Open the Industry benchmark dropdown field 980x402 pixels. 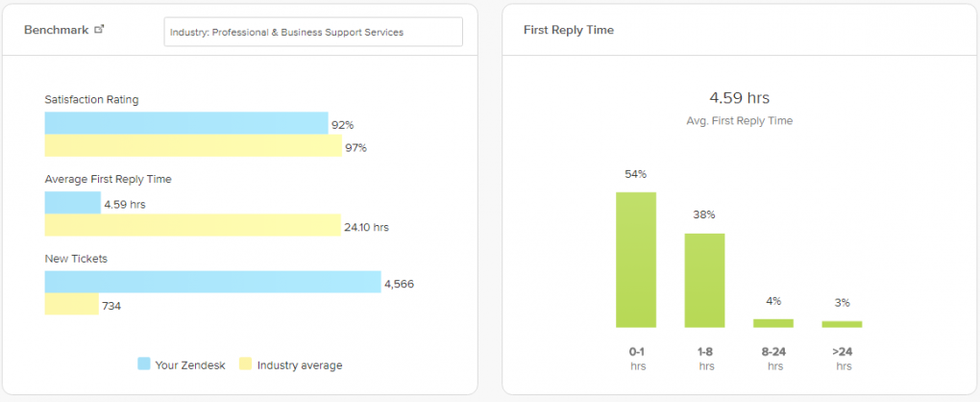[x=313, y=32]
